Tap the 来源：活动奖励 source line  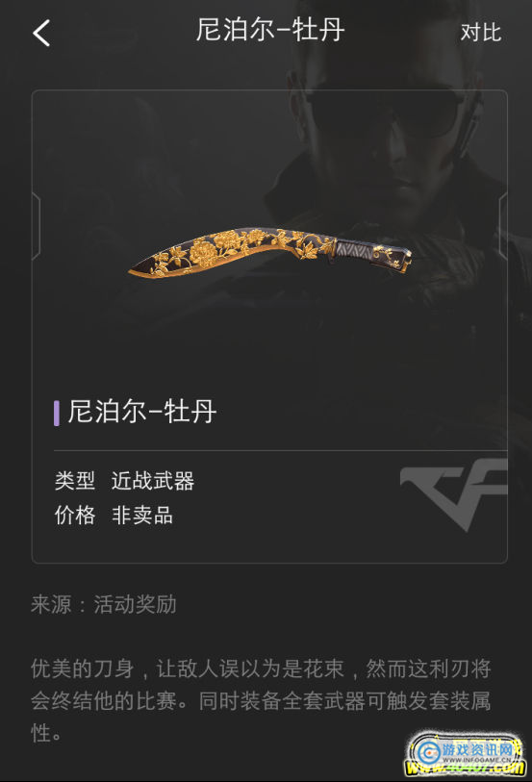tap(104, 604)
